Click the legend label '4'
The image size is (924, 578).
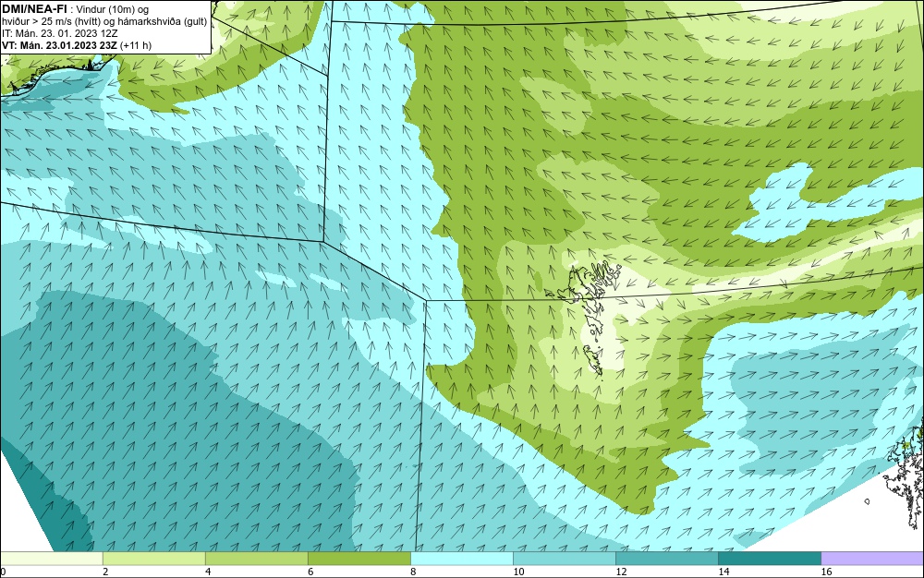coord(208,572)
